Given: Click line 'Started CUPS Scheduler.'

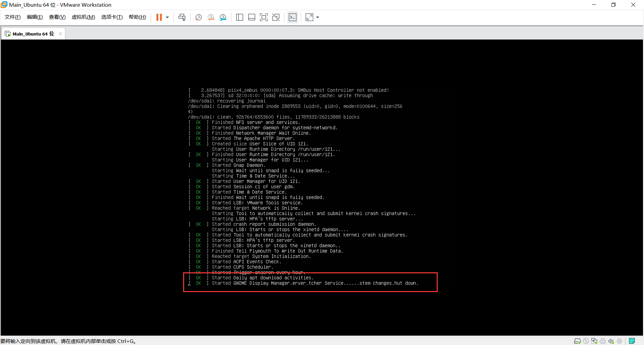Looking at the screenshot, I should click(231, 267).
